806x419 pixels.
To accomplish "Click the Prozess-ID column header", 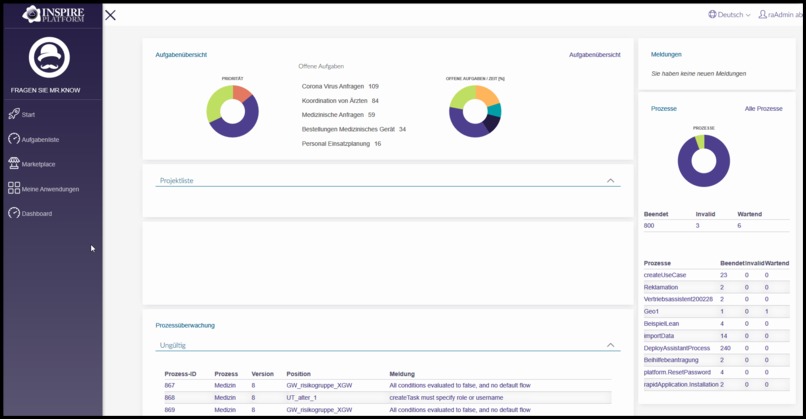I will (x=180, y=374).
